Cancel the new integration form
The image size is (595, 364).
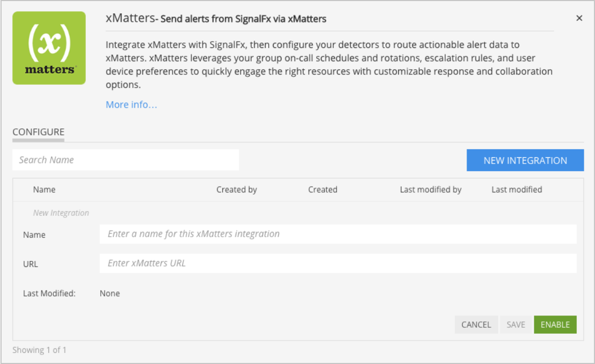click(476, 325)
